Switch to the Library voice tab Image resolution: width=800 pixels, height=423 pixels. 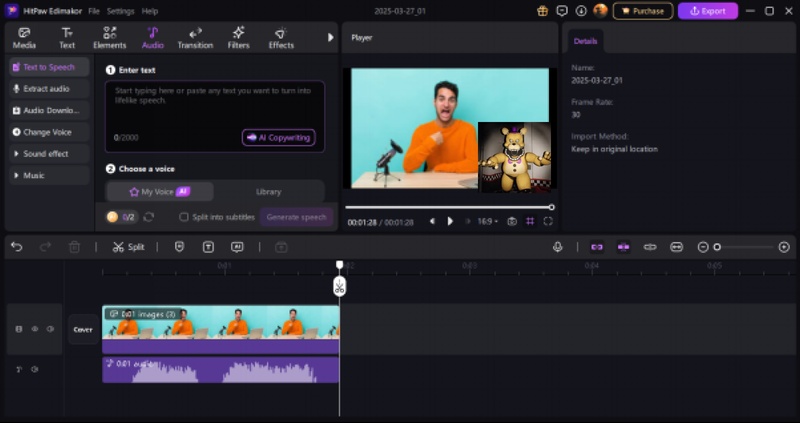pos(268,192)
